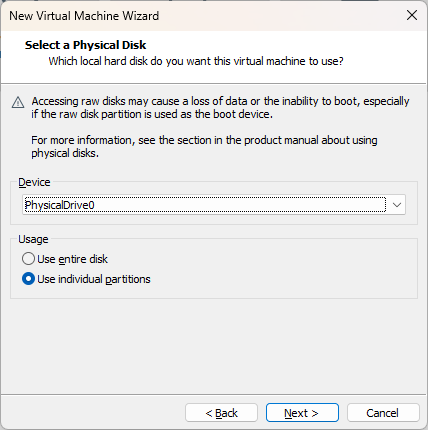Click the Usage group label
Image resolution: width=428 pixels, height=430 pixels.
pos(33,239)
